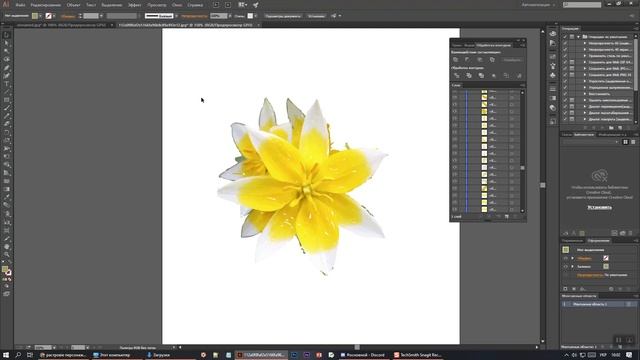Toggle checkbox for 'Диалог поворота' action
The height and width of the screenshot is (360, 640).
(x=565, y=119)
